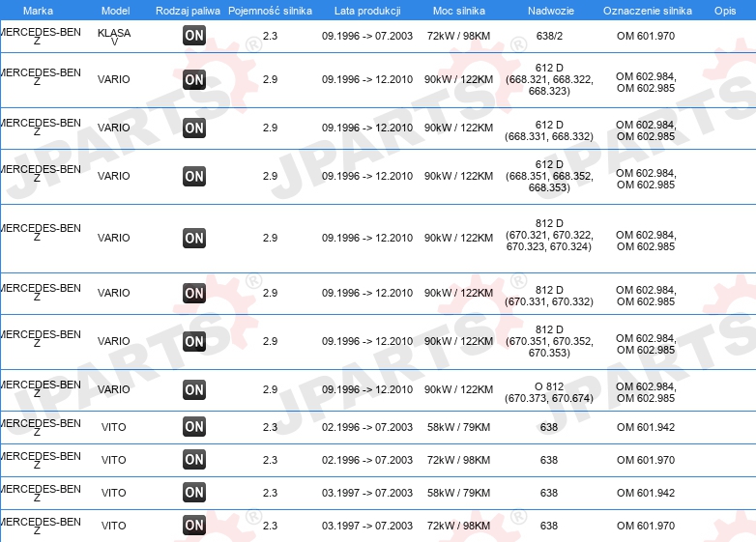Screen dimensions: 756x542
Task: Select body 812 D (670.321 to 670.324)
Action: coord(549,235)
